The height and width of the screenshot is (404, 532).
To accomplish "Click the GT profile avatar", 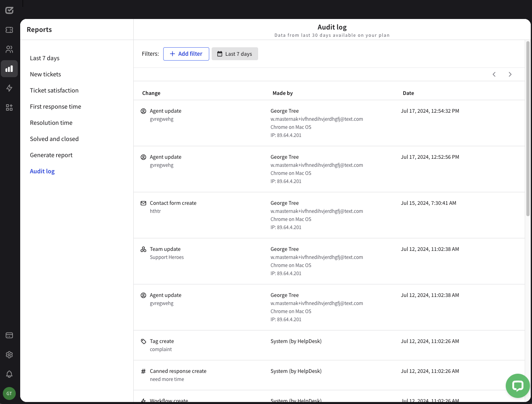I will [x=9, y=393].
